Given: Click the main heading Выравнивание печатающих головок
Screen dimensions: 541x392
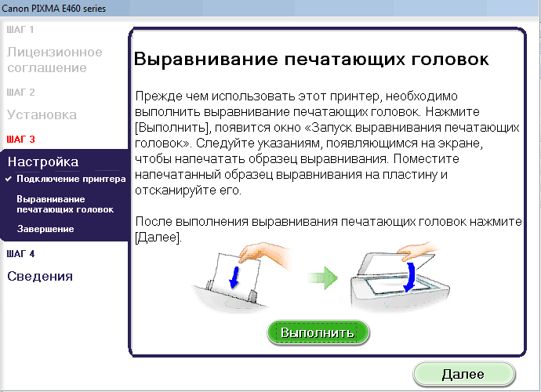Looking at the screenshot, I should (311, 59).
